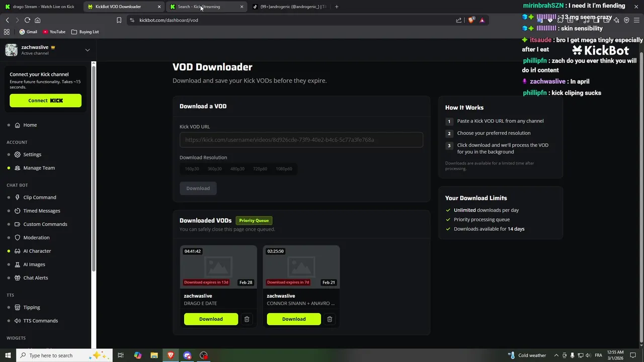Select the 1080p60 resolution

(284, 169)
